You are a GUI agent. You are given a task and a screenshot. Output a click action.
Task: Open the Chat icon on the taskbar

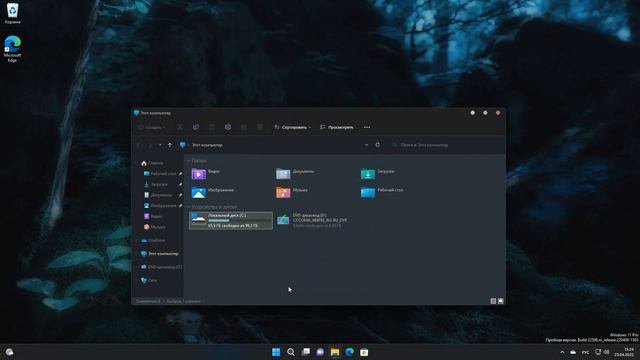tap(320, 352)
